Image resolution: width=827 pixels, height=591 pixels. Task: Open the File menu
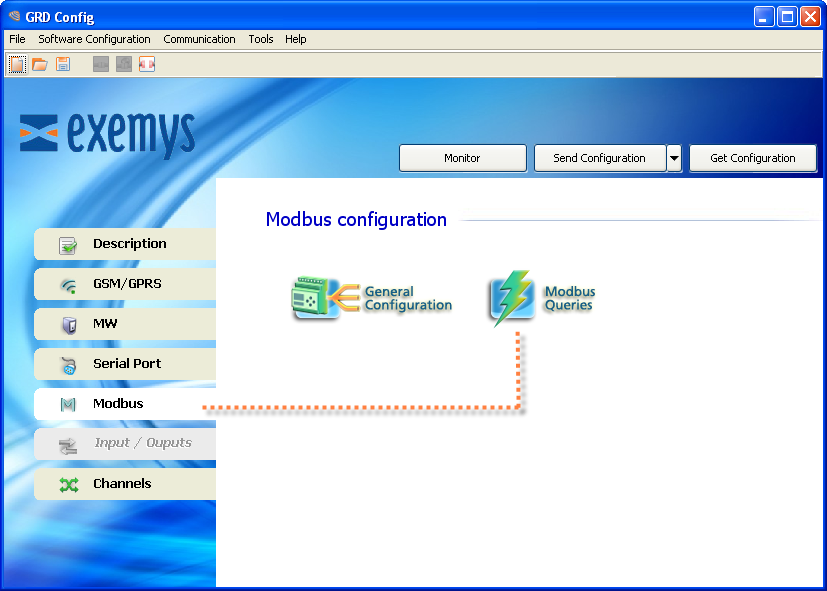(17, 39)
